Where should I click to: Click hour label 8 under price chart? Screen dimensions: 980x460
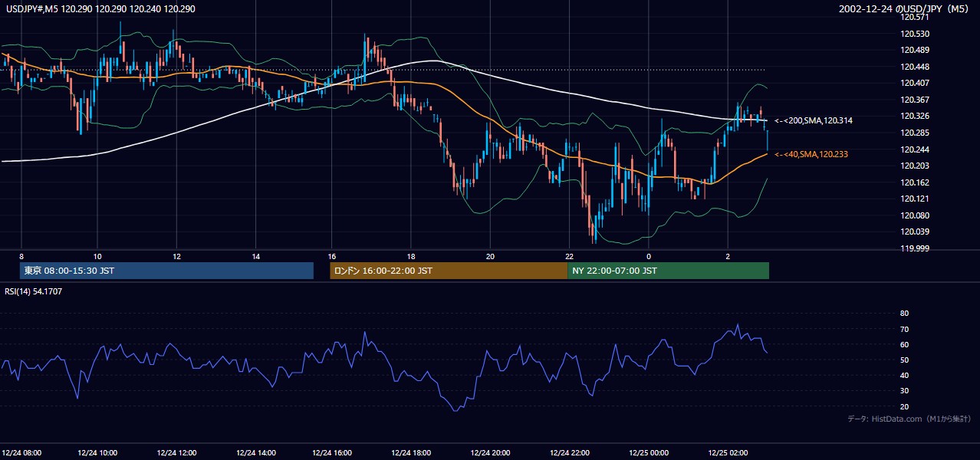pos(21,256)
